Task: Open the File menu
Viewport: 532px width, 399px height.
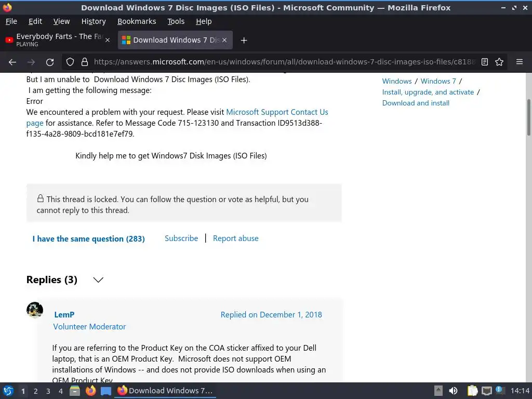Action: point(11,21)
